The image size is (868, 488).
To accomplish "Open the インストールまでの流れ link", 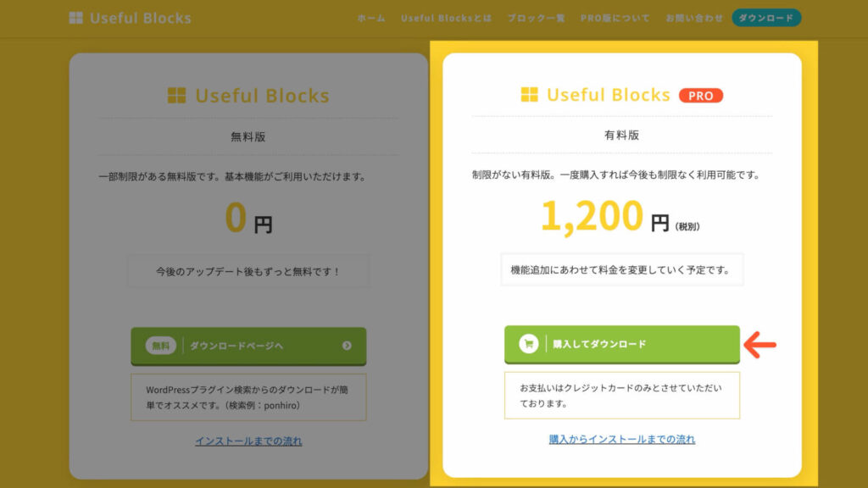I will point(248,441).
